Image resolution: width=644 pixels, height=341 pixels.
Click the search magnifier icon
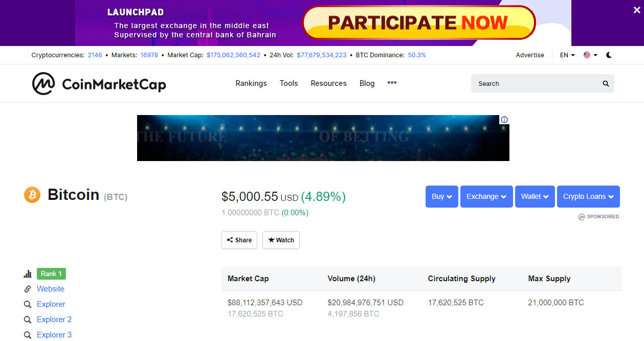click(606, 83)
